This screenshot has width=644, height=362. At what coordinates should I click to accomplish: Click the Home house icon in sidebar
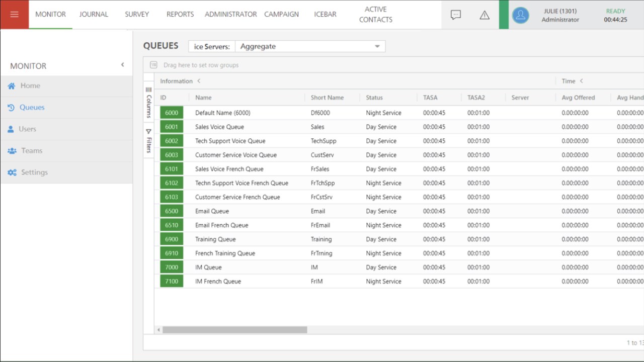12,86
